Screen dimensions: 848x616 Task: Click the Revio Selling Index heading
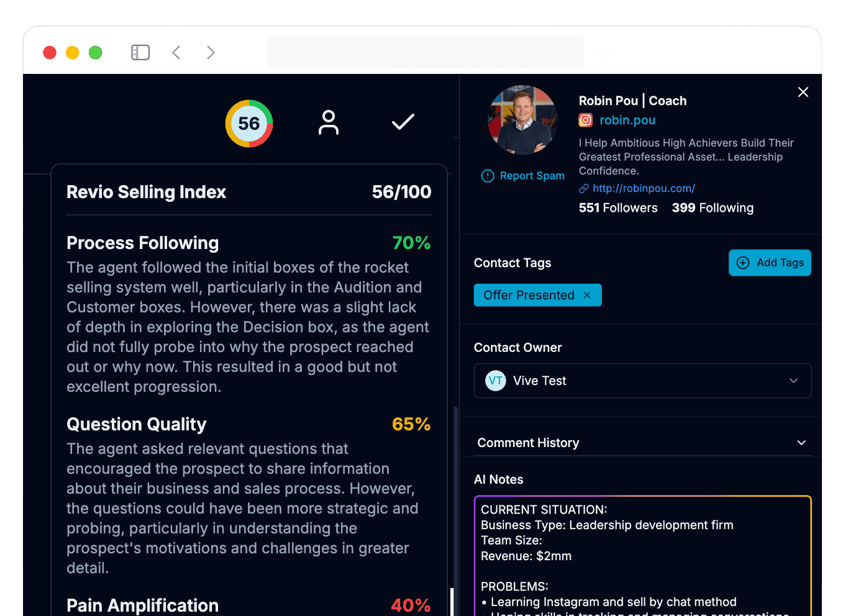[146, 192]
